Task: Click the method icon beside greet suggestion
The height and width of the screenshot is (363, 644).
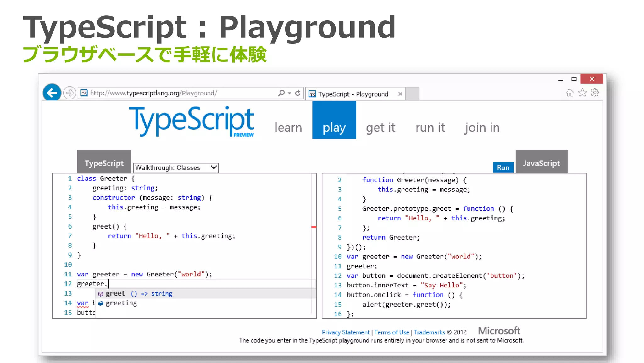Action: click(x=101, y=294)
